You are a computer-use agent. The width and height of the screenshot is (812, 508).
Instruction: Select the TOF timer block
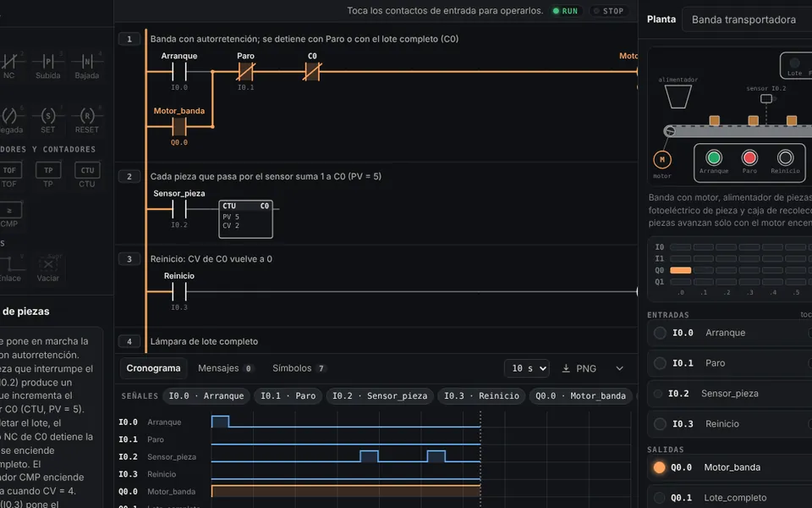click(x=9, y=174)
